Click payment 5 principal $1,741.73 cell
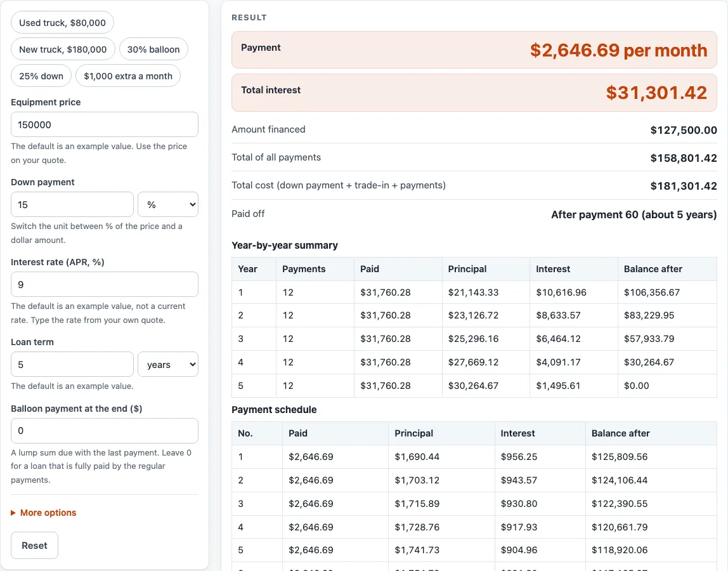Image resolution: width=728 pixels, height=571 pixels. point(441,550)
